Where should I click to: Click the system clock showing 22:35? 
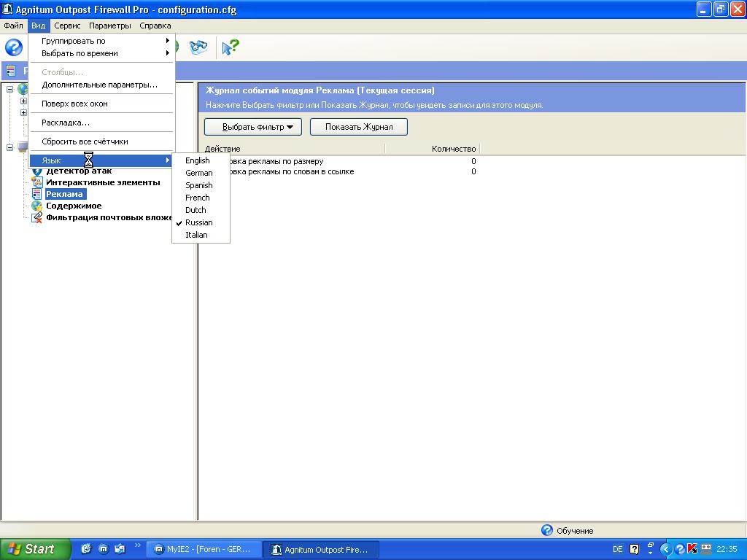click(x=727, y=549)
